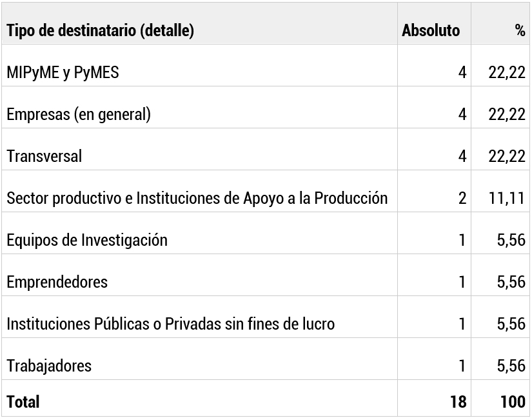Select the 'Equipos de Investigación' cell
The image size is (532, 418).
click(87, 240)
